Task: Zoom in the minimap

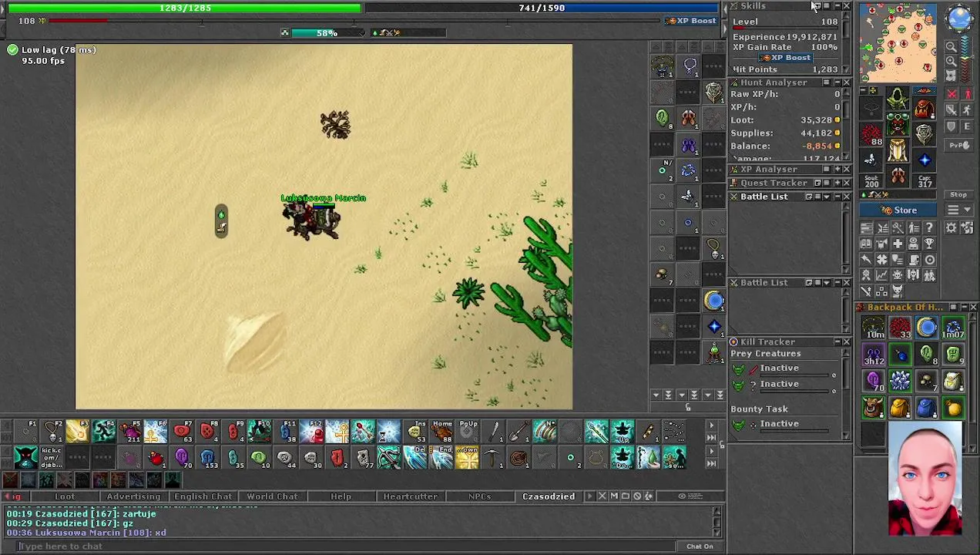Action: coord(951,61)
